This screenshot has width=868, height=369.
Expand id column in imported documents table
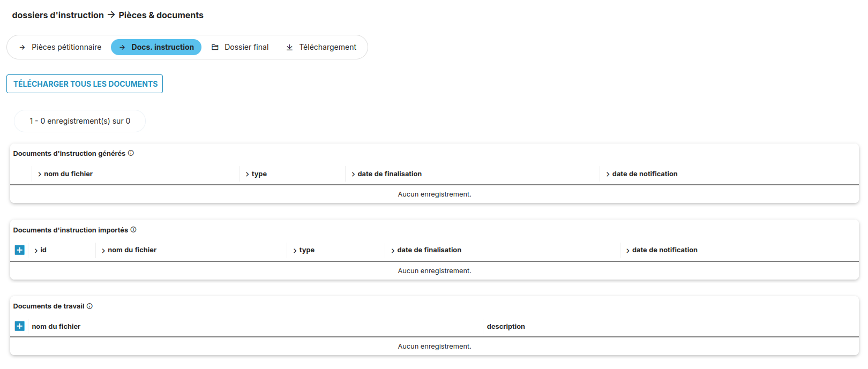(x=36, y=250)
